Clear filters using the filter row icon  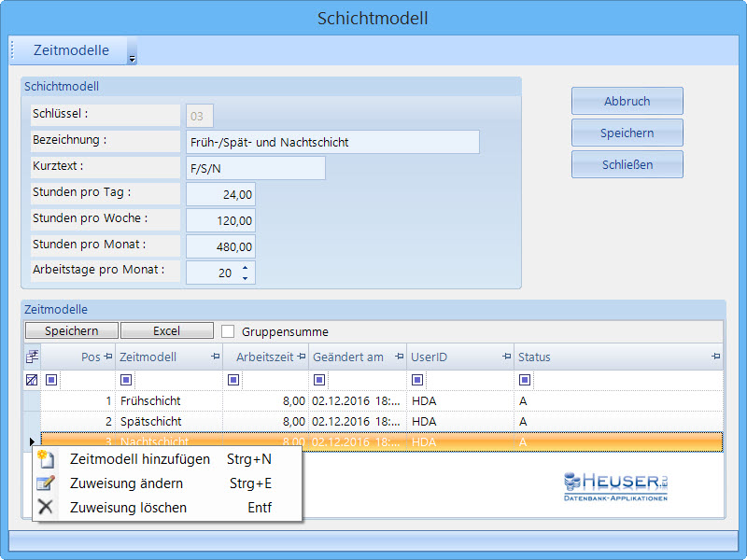[x=32, y=380]
